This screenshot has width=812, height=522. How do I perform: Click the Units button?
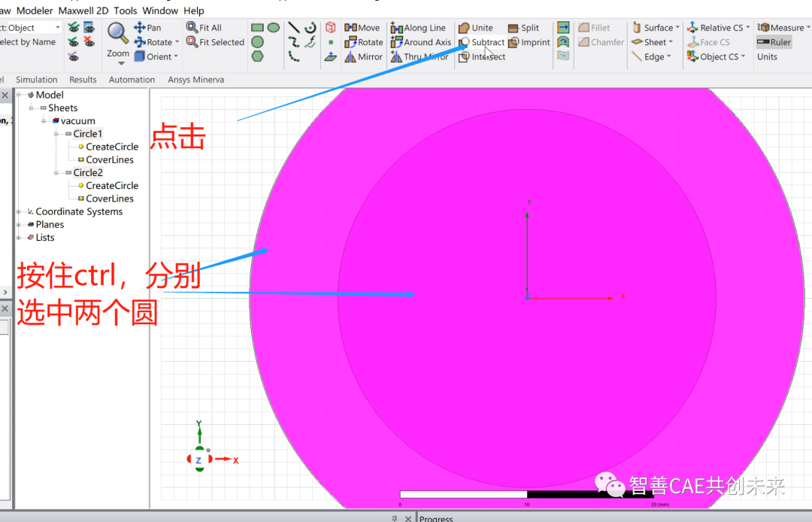(x=768, y=56)
